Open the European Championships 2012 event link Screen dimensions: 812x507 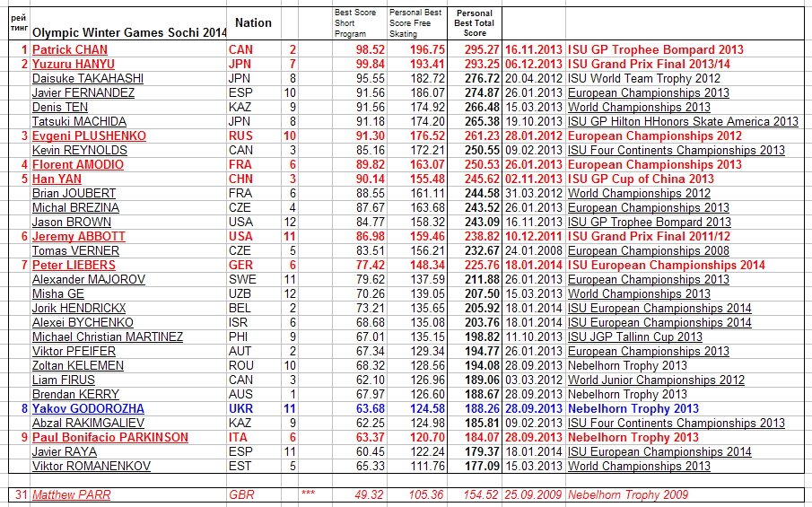point(655,135)
